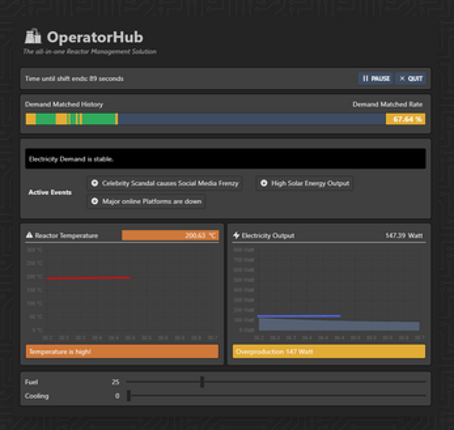Screen dimensions: 454x430
Task: Open Major online Platforms are down event
Action: point(146,201)
